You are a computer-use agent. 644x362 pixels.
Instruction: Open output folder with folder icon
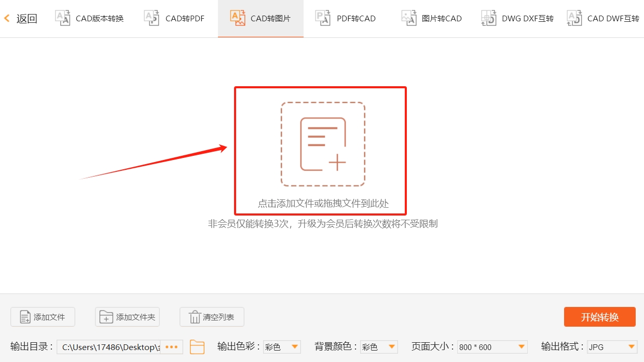(197, 347)
